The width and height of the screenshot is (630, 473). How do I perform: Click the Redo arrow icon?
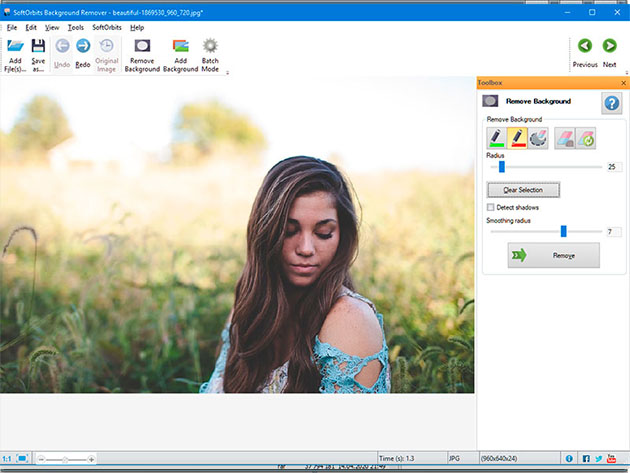pos(83,47)
